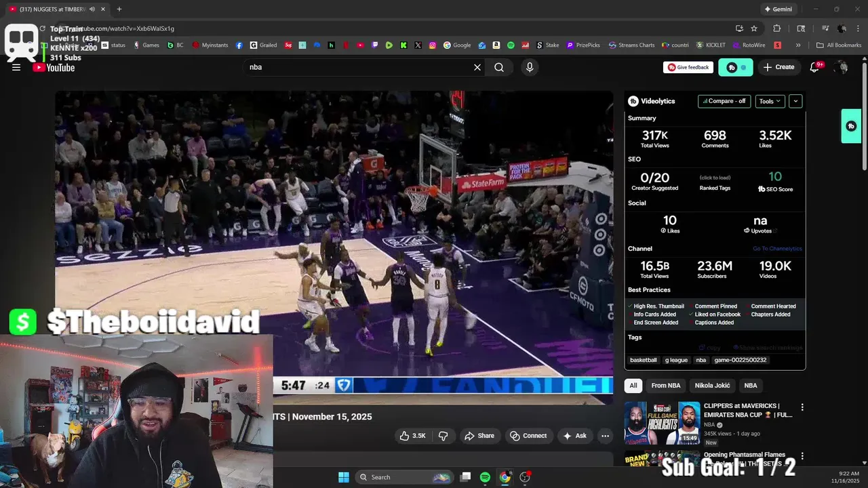Open the Gemini button in Chrome
Screen dimensions: 868x488
point(778,9)
